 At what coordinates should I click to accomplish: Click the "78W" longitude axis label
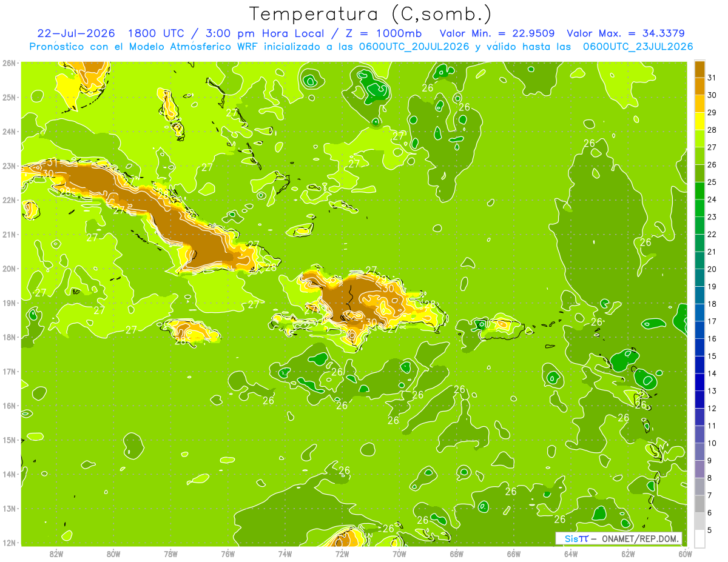[170, 554]
